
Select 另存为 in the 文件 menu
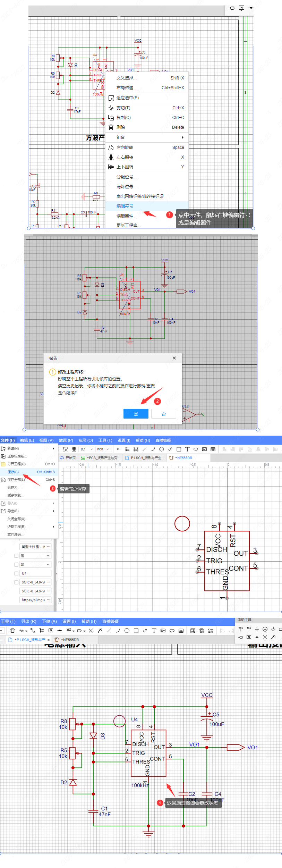pos(29,488)
